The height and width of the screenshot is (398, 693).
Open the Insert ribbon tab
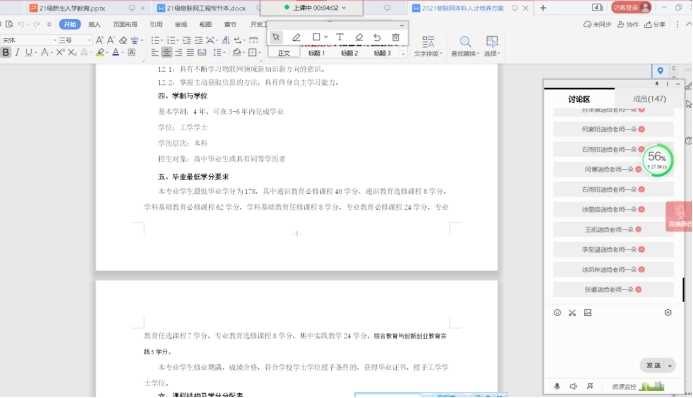click(94, 24)
